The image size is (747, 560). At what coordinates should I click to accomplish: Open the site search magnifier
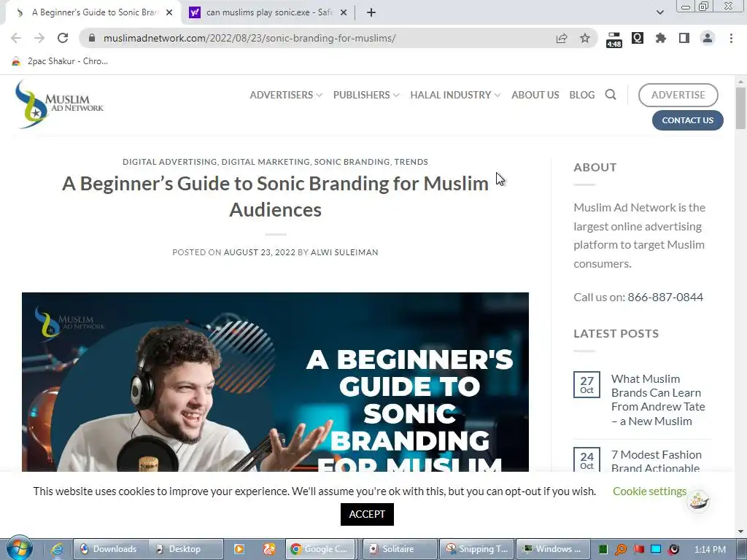click(611, 94)
